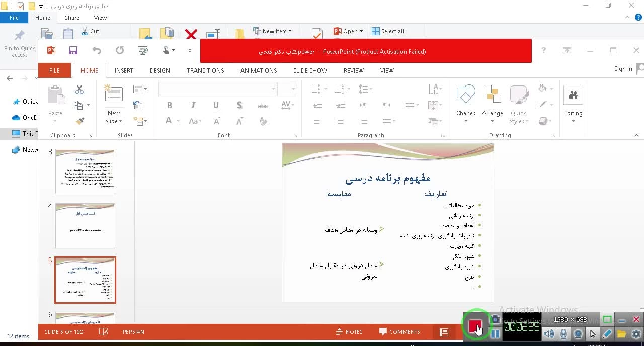Image resolution: width=644 pixels, height=346 pixels.
Task: Save the presentation with the floppy disk icon
Action: coord(73,50)
